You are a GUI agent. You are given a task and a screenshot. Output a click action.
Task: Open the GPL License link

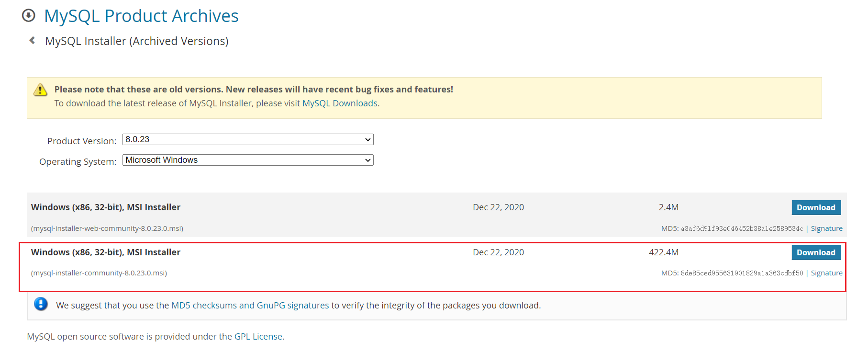click(x=258, y=337)
